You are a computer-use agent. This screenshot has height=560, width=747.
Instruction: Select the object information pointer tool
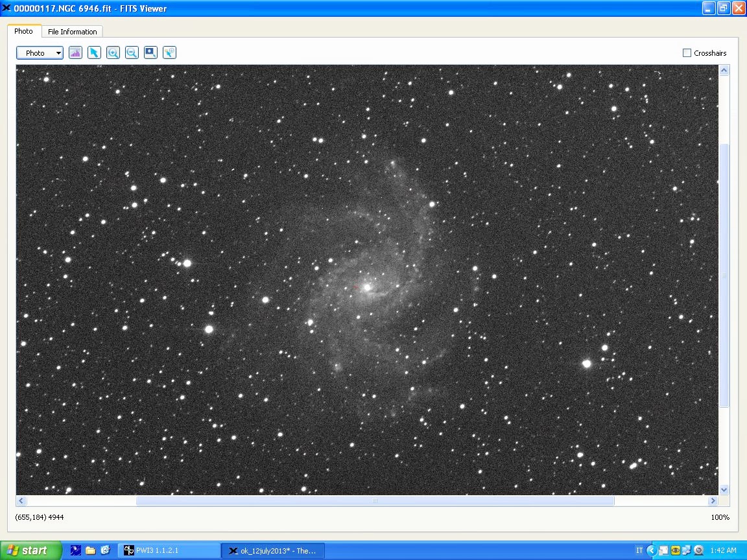[x=169, y=53]
